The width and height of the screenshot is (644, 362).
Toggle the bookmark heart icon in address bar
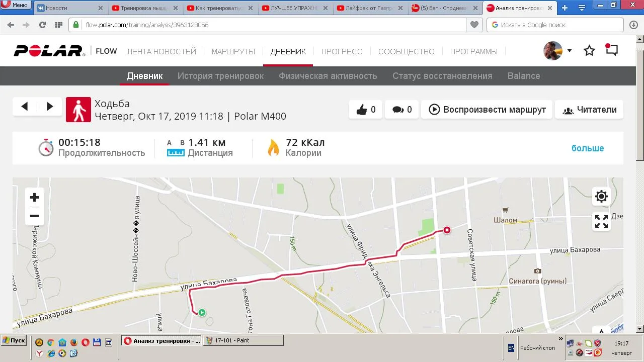point(474,25)
